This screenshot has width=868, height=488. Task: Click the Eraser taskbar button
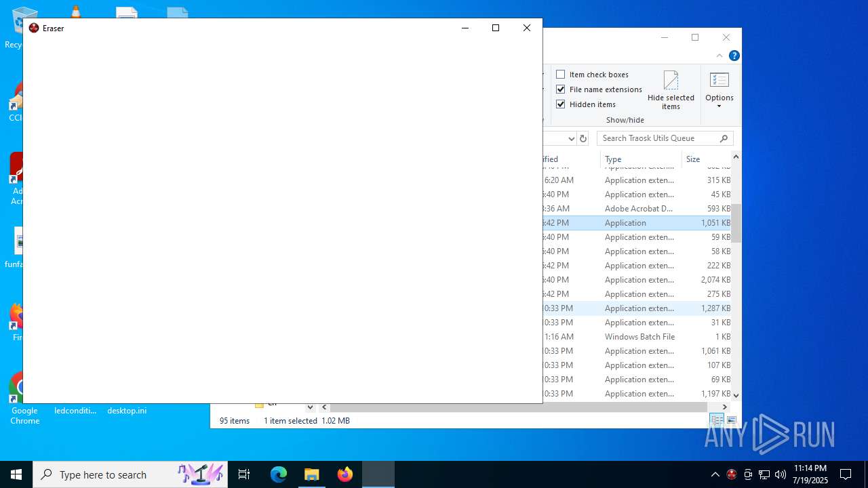point(378,474)
